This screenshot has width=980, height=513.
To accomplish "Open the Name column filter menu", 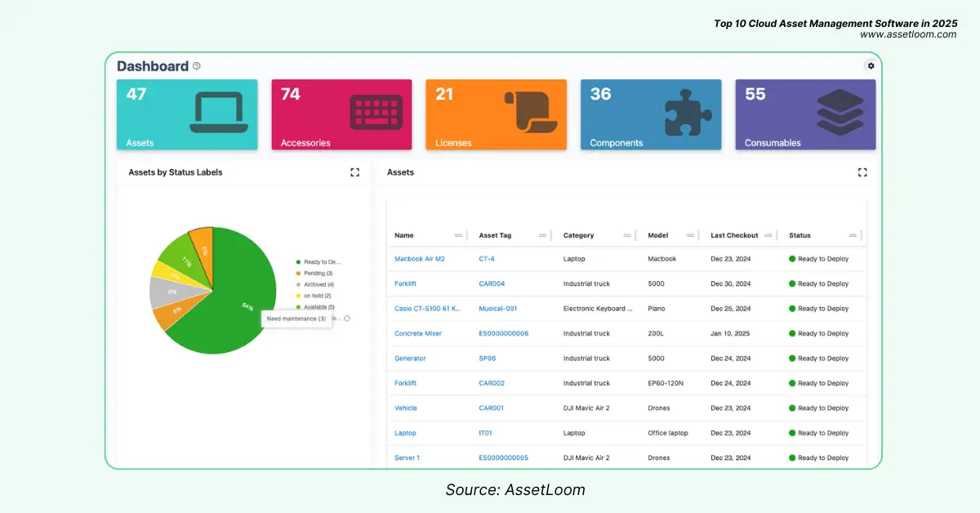I will coord(458,235).
